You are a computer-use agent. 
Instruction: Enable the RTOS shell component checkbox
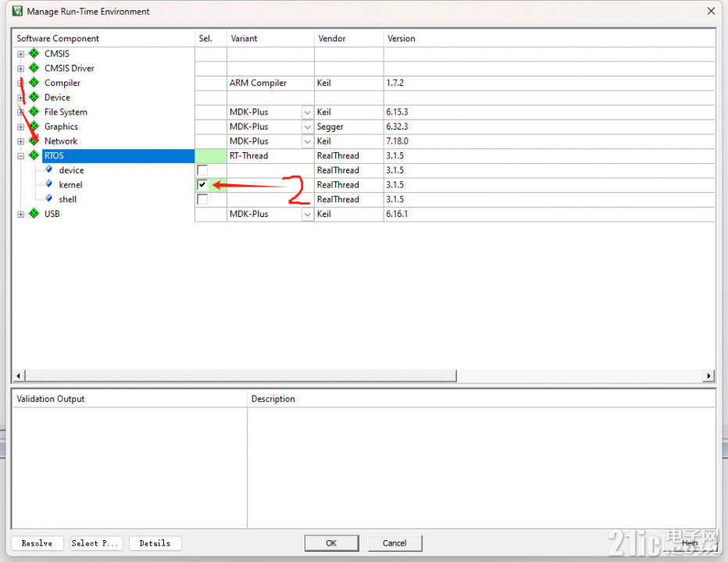(x=202, y=199)
